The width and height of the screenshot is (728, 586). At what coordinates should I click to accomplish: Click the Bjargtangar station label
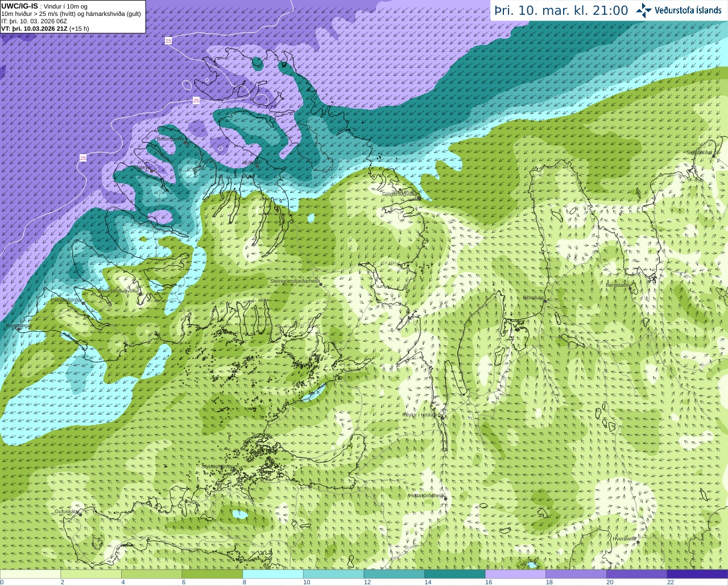(18, 325)
